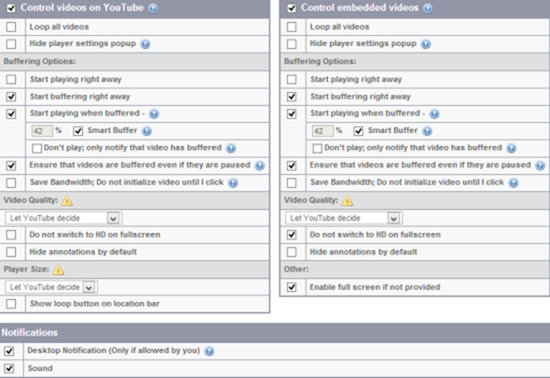Screen dimensions: 550x378
Task: Open Save Bandwidth help icon in YouTube panel
Action: 233,183
